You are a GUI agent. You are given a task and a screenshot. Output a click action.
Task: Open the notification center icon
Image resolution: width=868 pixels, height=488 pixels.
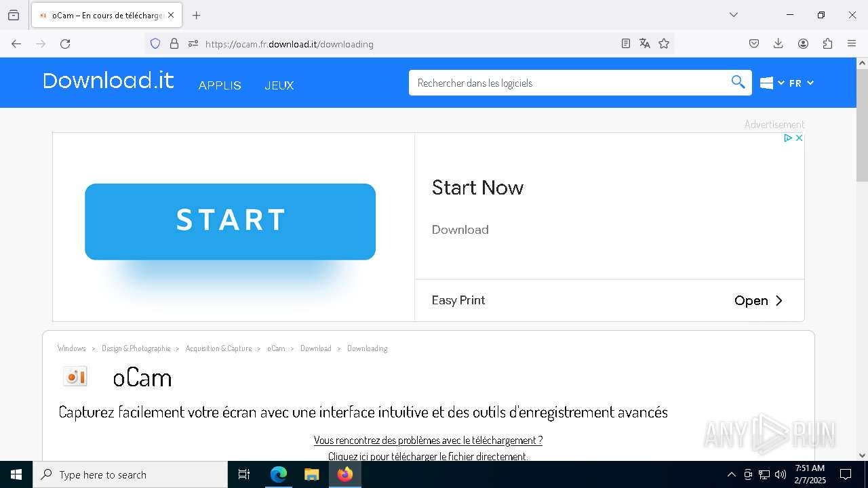846,474
